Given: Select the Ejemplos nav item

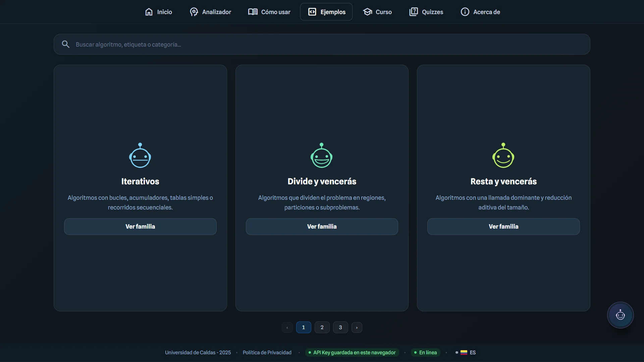Looking at the screenshot, I should (x=326, y=12).
